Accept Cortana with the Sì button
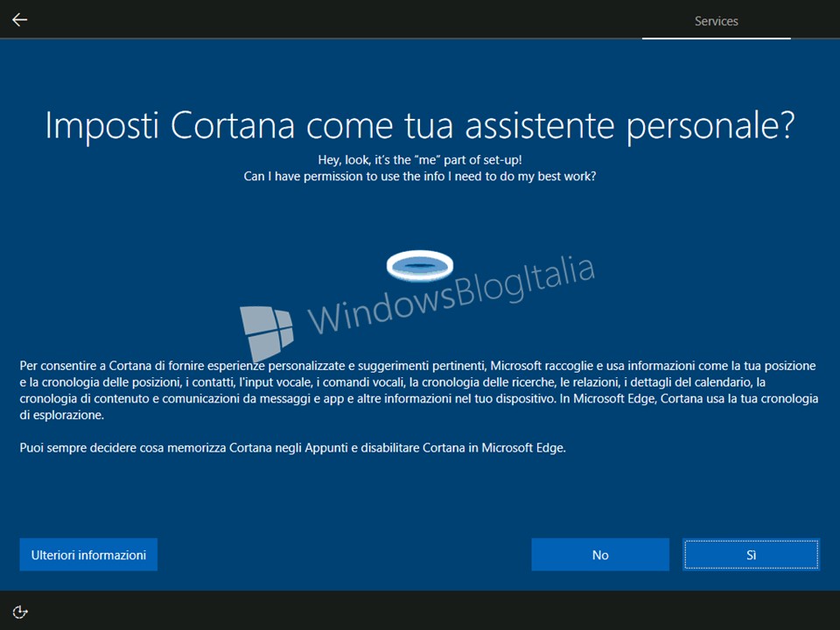The height and width of the screenshot is (630, 840). [x=751, y=555]
